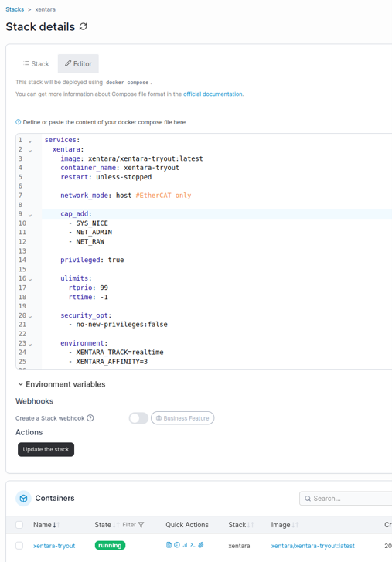392x562 pixels.
Task: Click the rtprio: 99 line in editor
Action: click(x=88, y=288)
